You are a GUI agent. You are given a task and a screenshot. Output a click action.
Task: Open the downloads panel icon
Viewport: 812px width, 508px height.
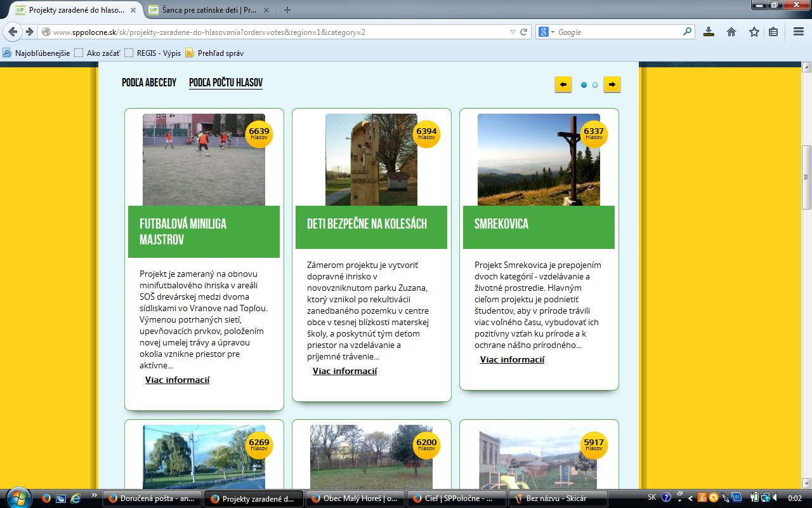point(709,32)
